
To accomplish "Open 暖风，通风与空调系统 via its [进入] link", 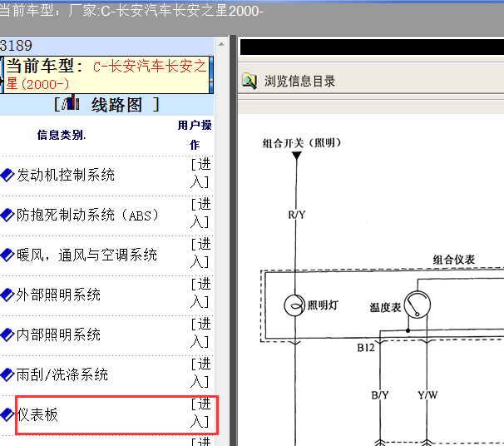I will (200, 253).
